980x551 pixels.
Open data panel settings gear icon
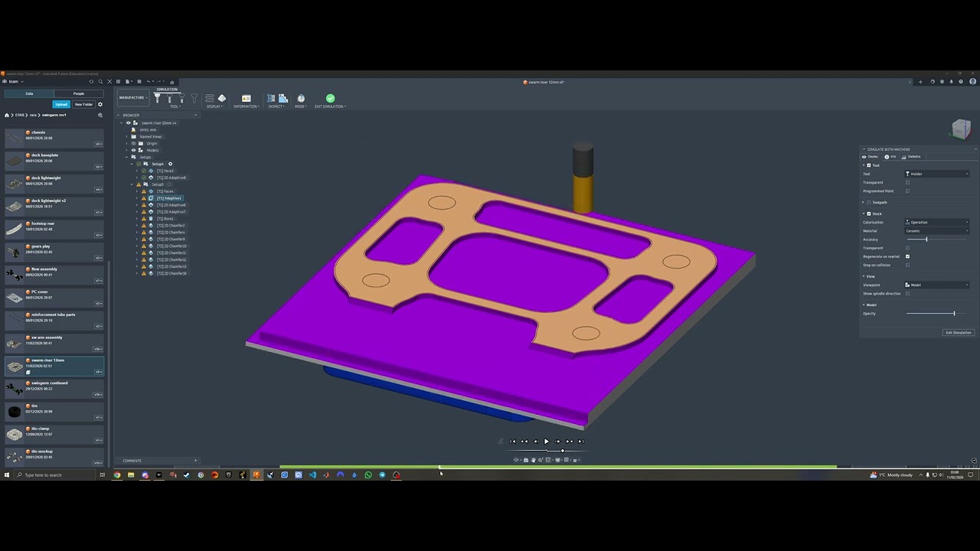point(100,104)
